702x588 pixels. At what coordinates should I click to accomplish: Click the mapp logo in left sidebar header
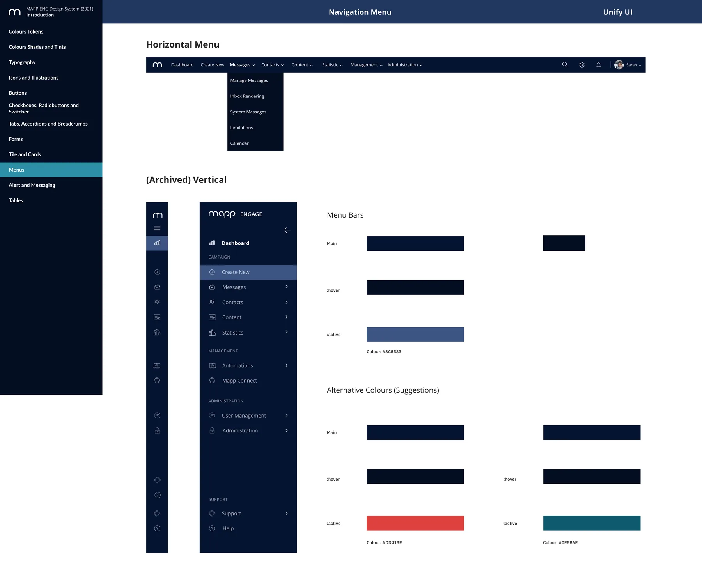tap(14, 12)
